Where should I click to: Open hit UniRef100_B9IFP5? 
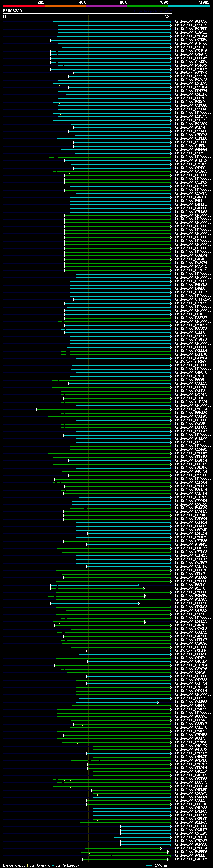[191, 29]
